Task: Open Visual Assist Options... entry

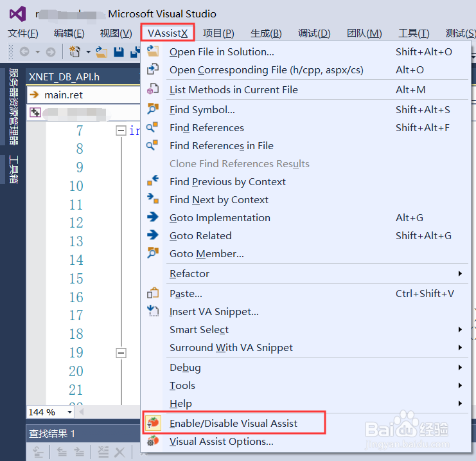Action: tap(306, 441)
